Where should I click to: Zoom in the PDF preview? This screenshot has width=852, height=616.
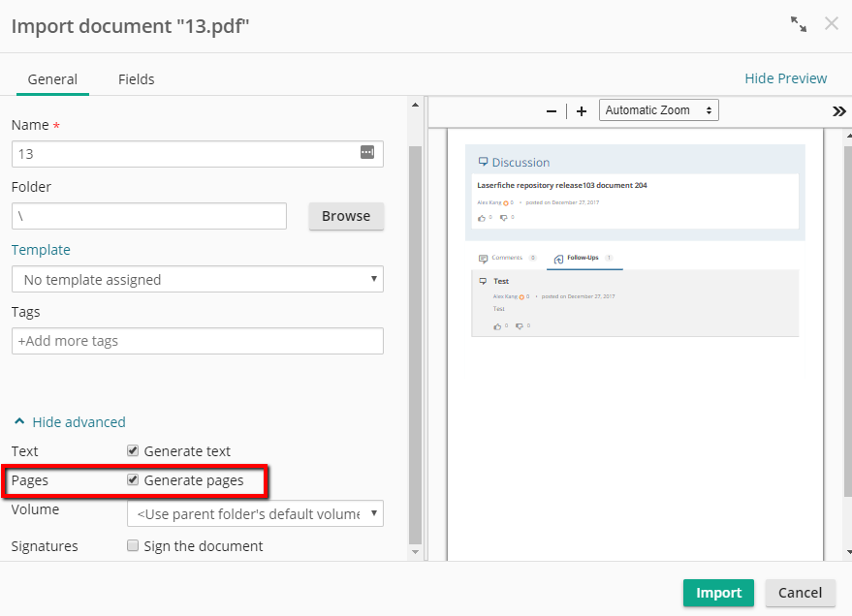[x=582, y=111]
